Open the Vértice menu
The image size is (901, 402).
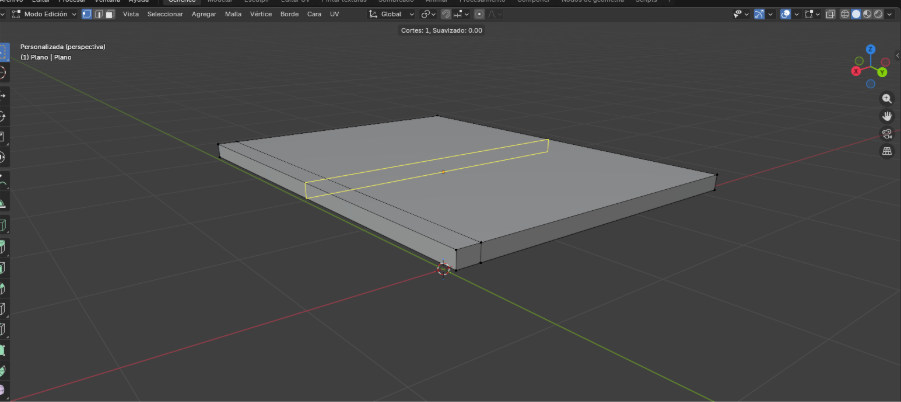pyautogui.click(x=260, y=15)
